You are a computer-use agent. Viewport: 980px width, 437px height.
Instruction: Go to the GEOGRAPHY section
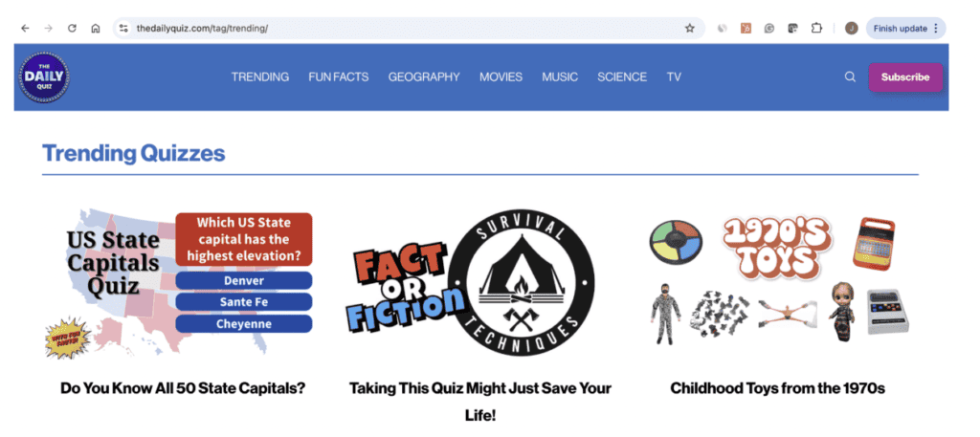pos(424,76)
